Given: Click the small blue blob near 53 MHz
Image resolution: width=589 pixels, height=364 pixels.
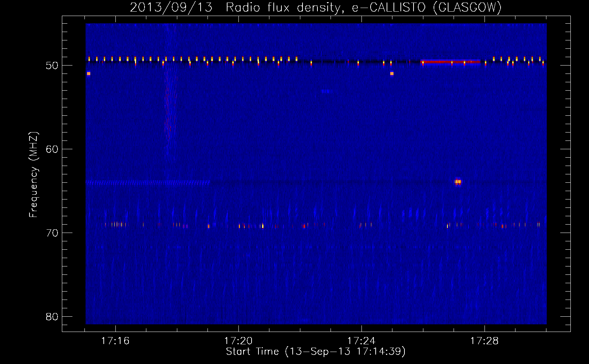Looking at the screenshot, I should 325,91.
